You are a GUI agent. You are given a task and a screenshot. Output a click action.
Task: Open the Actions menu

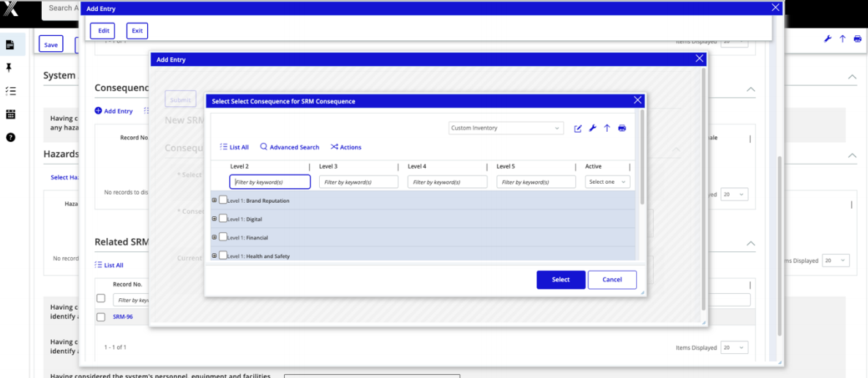(346, 147)
